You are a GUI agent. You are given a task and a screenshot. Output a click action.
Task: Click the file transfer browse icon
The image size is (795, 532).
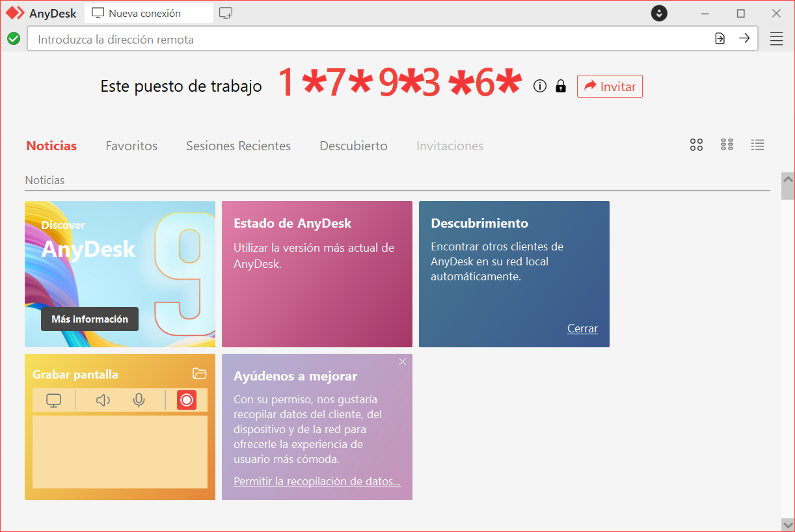(720, 39)
